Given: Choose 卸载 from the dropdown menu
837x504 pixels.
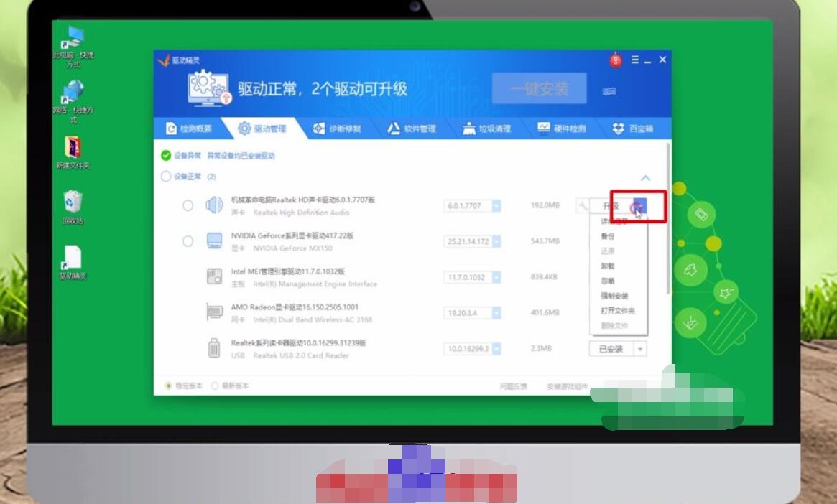Looking at the screenshot, I should [608, 266].
